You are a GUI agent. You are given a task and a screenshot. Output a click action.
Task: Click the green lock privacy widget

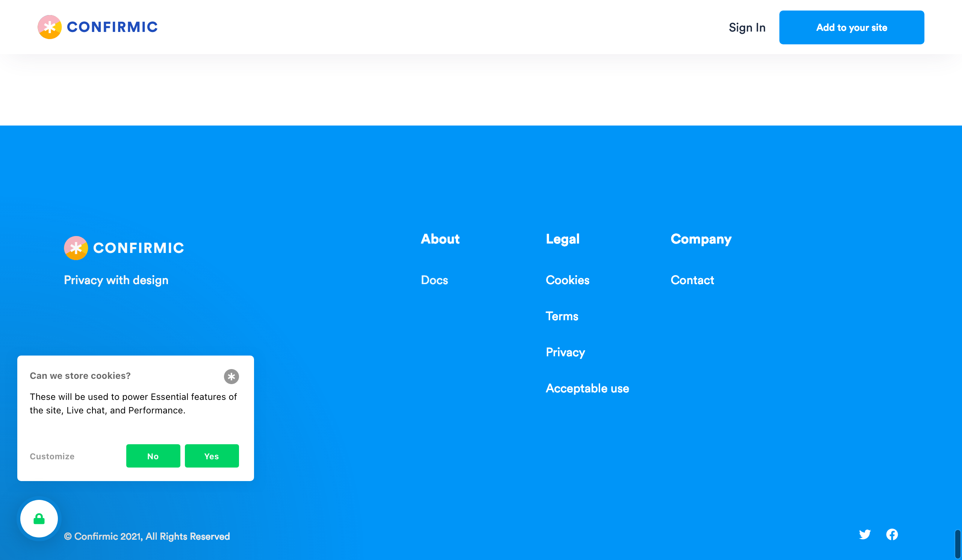(39, 519)
